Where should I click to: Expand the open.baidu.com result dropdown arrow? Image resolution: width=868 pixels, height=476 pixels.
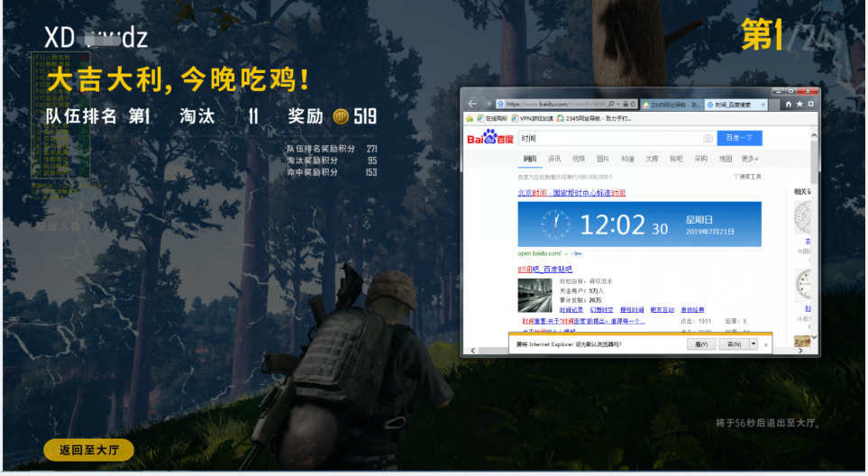tap(566, 253)
